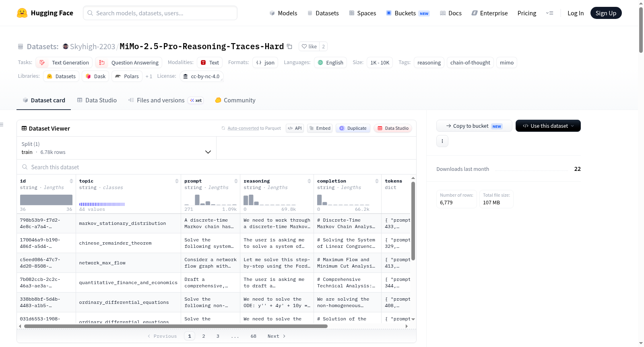Show more libraries via the +1 indicator
The image size is (644, 347).
[x=149, y=76]
